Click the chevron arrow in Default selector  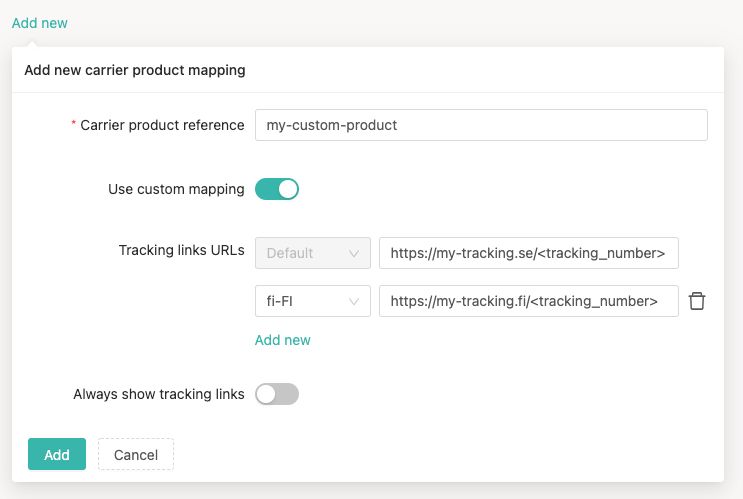[353, 254]
